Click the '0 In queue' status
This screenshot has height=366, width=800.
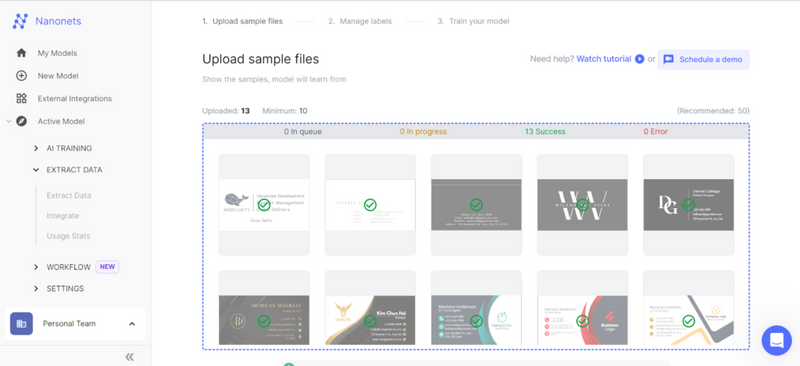pyautogui.click(x=303, y=132)
